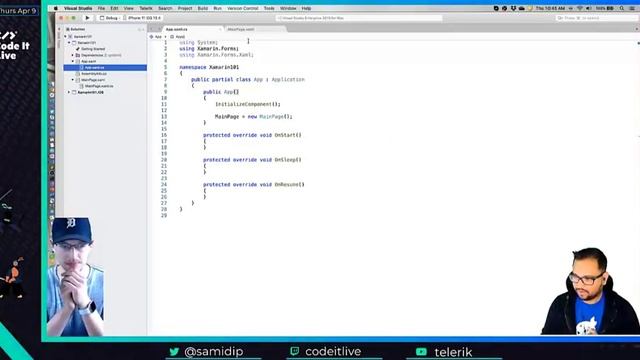Open the Wi-Fi menu bar icon

pyautogui.click(x=580, y=8)
